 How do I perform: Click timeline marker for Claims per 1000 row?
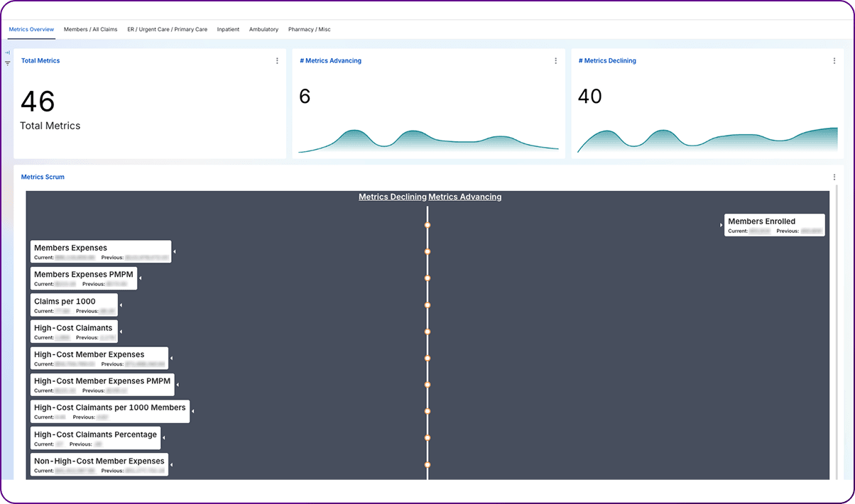(x=427, y=305)
